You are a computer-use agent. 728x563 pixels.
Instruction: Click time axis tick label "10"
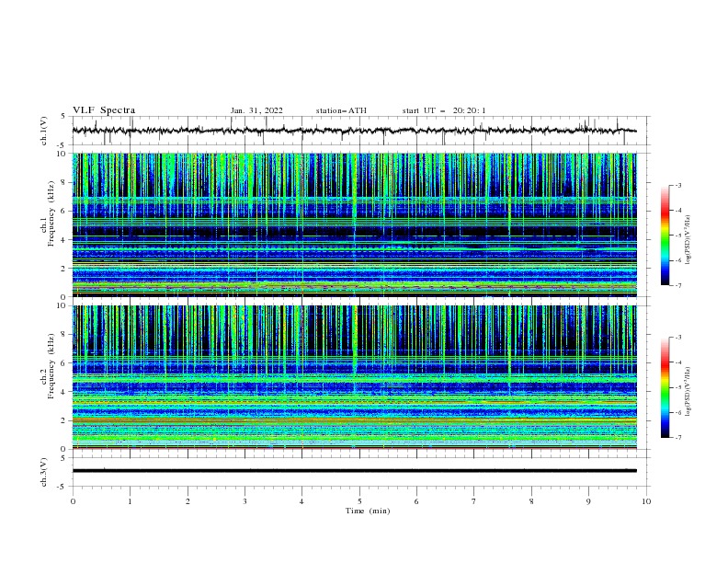point(646,501)
